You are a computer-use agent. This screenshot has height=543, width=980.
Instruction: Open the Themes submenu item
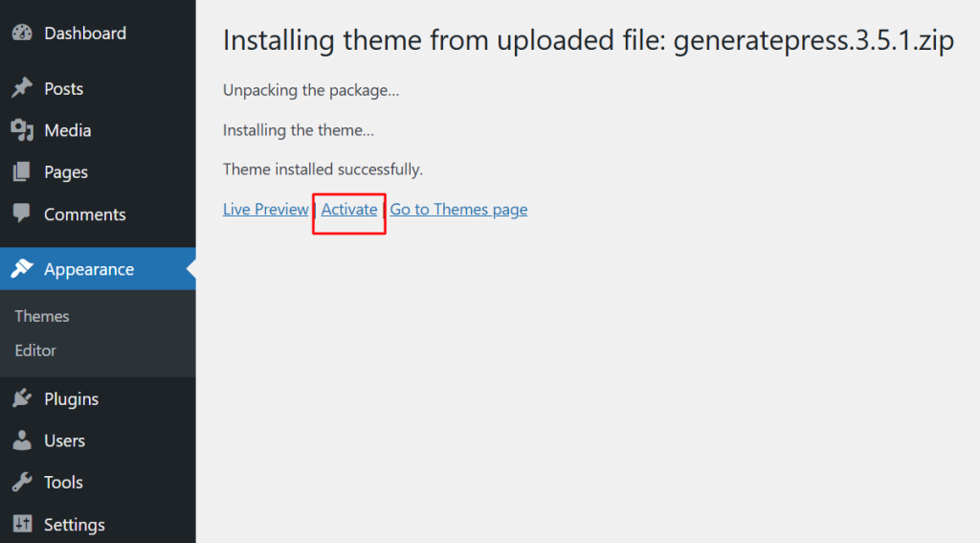pyautogui.click(x=42, y=316)
